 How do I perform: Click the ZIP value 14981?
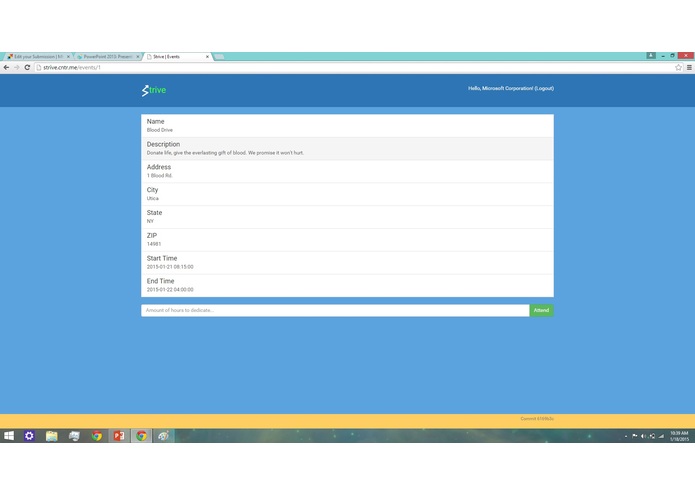point(154,244)
